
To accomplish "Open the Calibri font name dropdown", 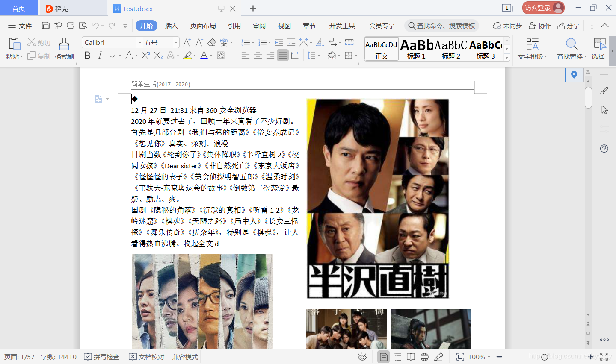I will tap(139, 42).
